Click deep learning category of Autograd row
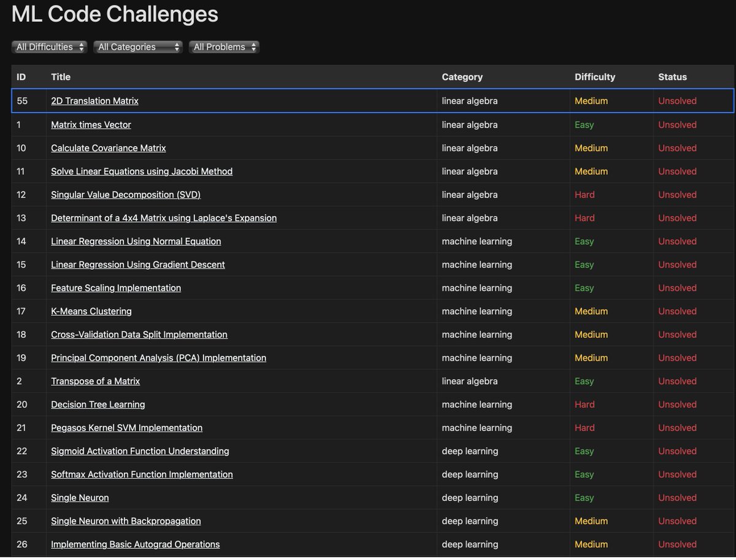Image resolution: width=736 pixels, height=560 pixels. click(x=470, y=544)
